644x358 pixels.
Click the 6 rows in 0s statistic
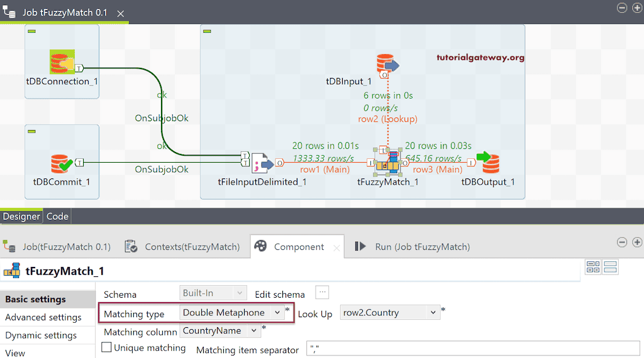388,95
